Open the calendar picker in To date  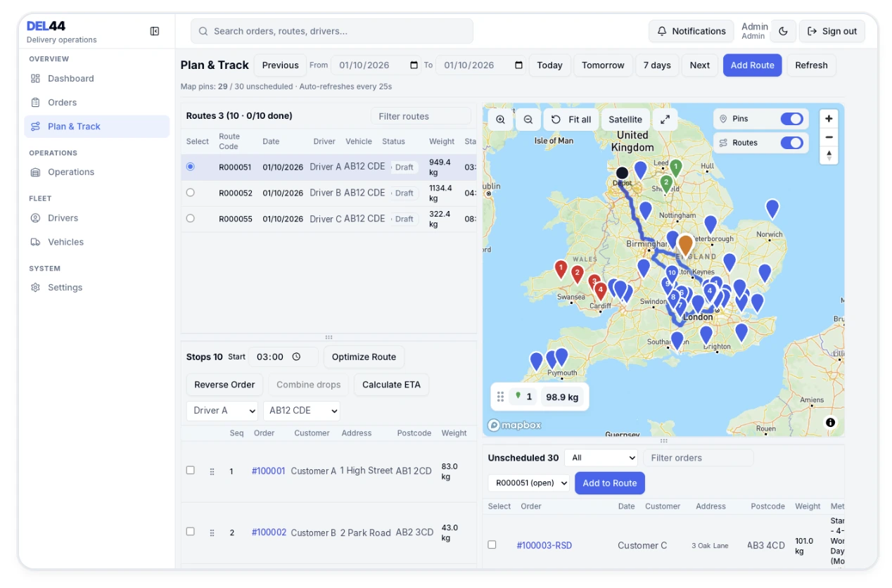pos(518,65)
